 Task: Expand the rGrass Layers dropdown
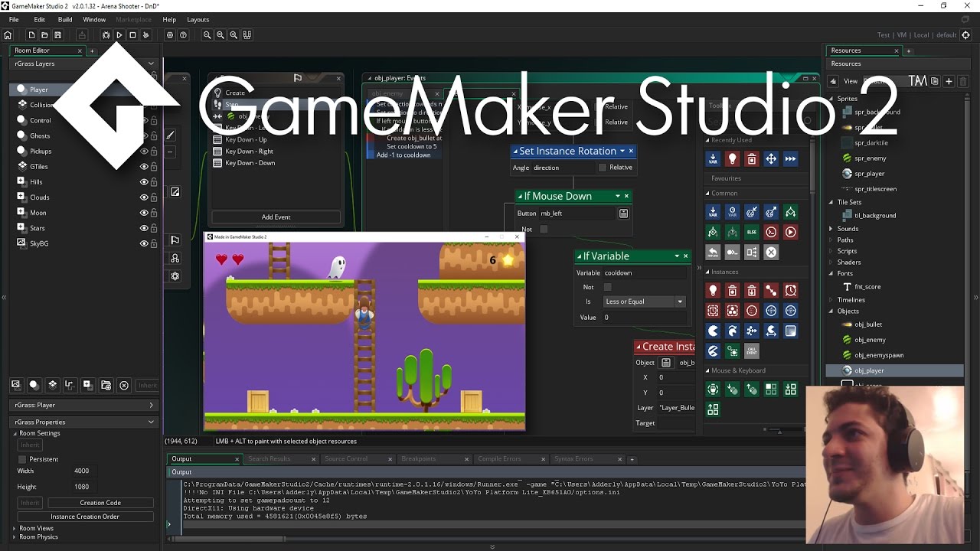(151, 64)
